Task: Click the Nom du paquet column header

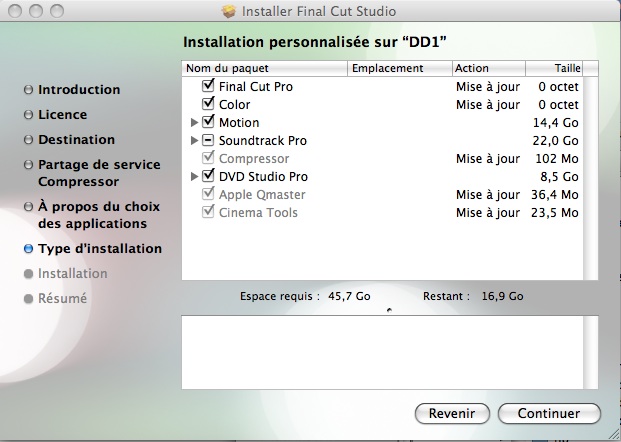Action: (265, 68)
